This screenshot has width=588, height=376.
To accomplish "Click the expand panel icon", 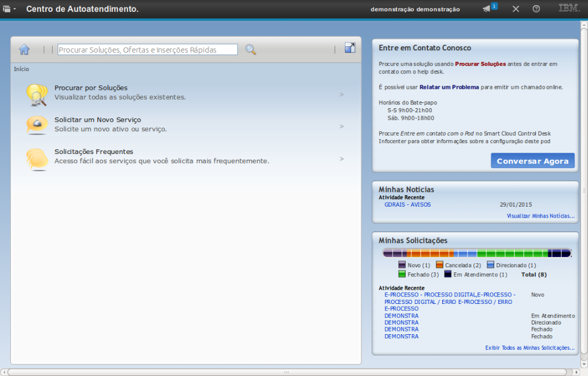I will pos(350,48).
